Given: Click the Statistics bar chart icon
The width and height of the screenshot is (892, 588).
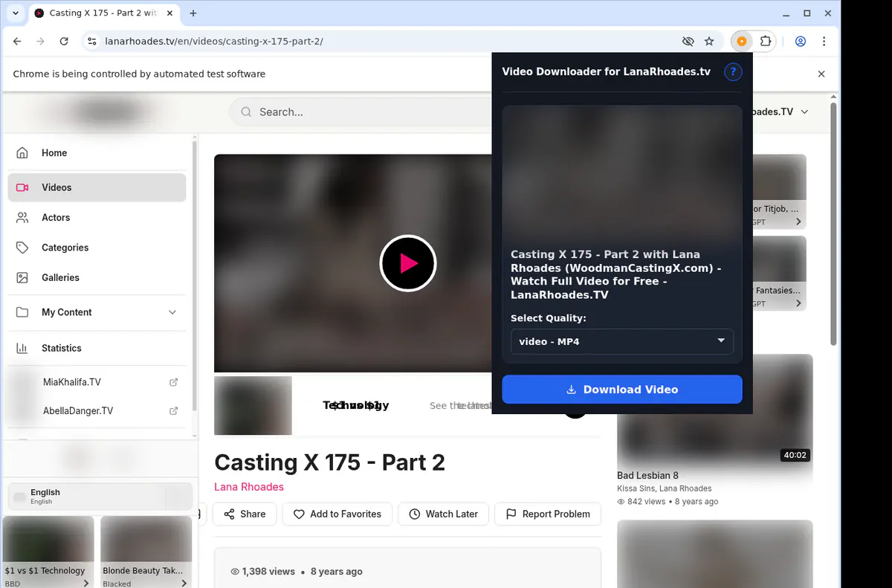Looking at the screenshot, I should coord(22,348).
